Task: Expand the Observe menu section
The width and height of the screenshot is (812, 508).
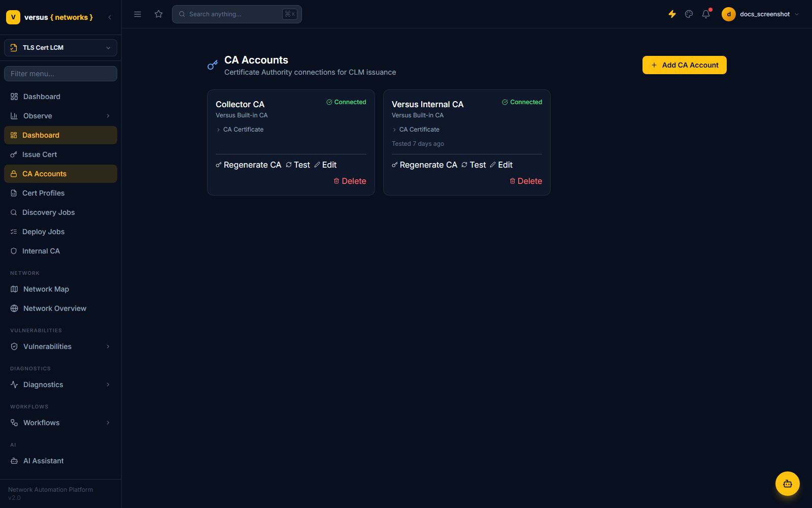Action: tap(61, 116)
